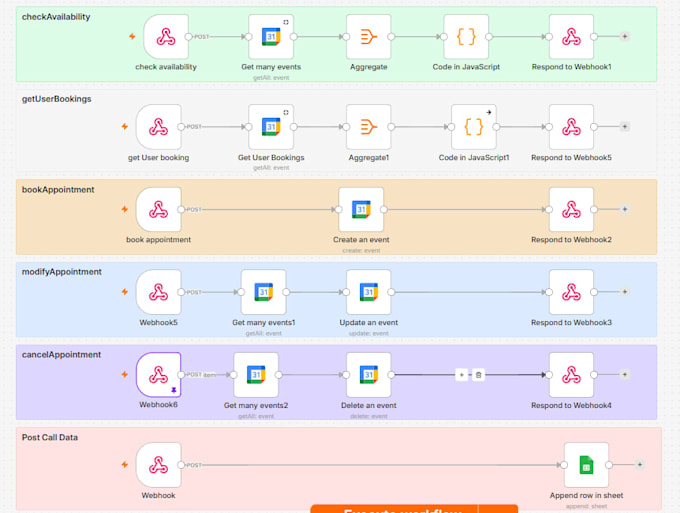This screenshot has width=680, height=513.
Task: Select the Aggregate node in checkAvailability
Action: 369,36
